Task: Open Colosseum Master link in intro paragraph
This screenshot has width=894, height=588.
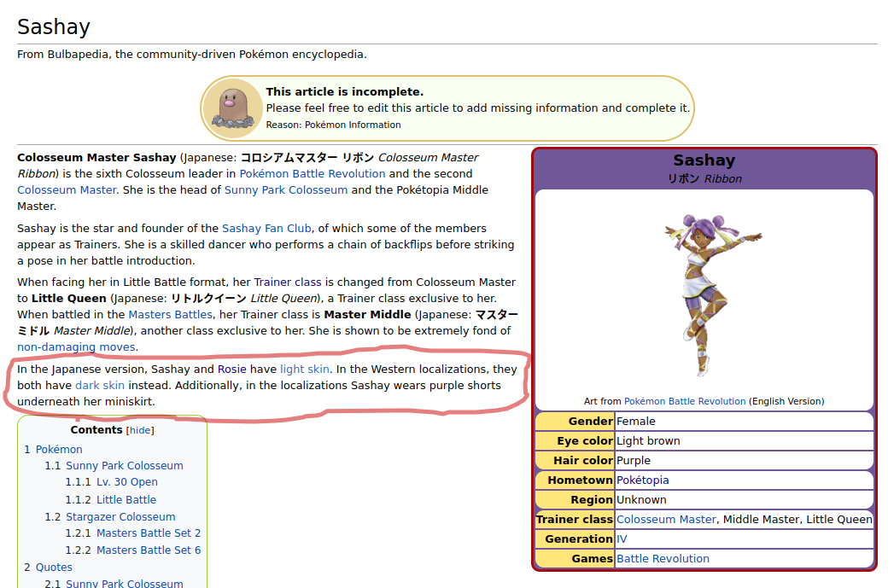Action: [x=66, y=189]
